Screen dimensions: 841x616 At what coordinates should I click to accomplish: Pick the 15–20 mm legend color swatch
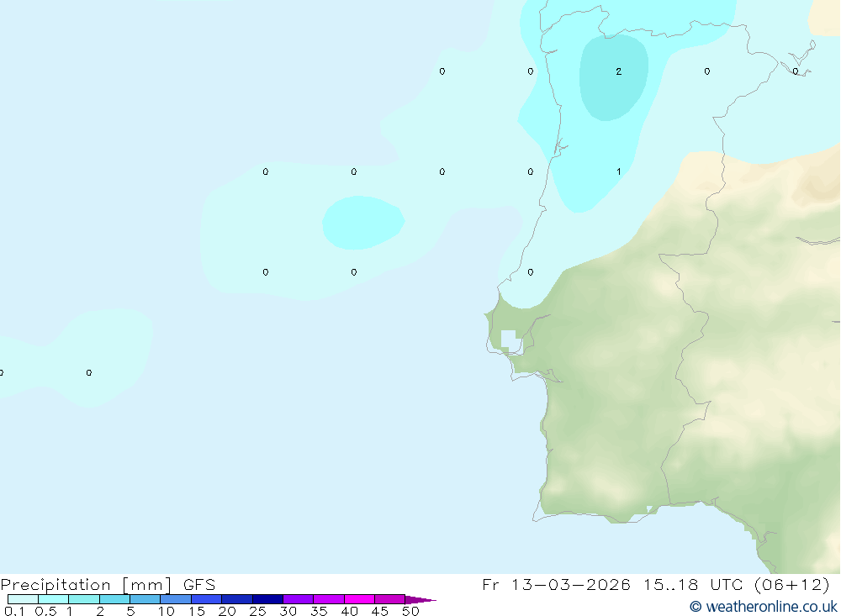click(207, 599)
